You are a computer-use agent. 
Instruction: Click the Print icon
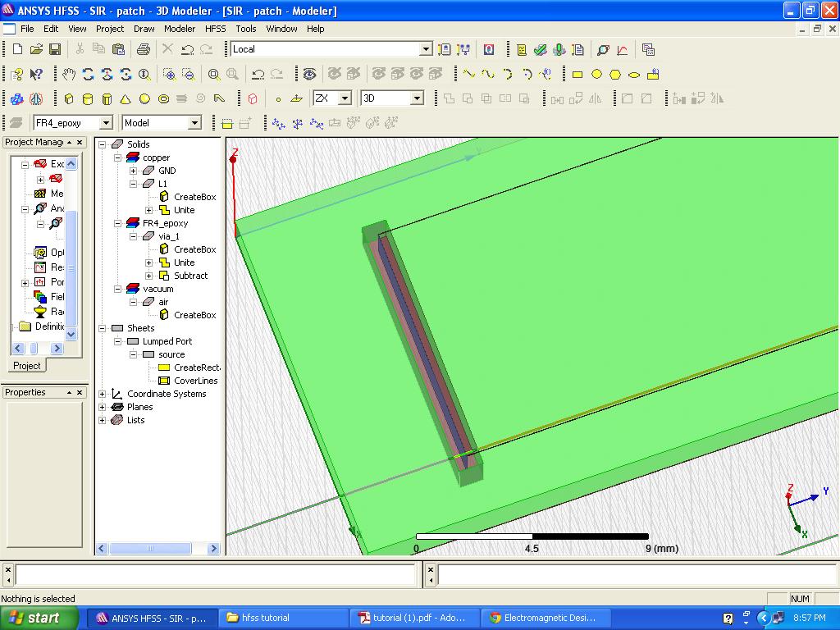click(x=143, y=49)
